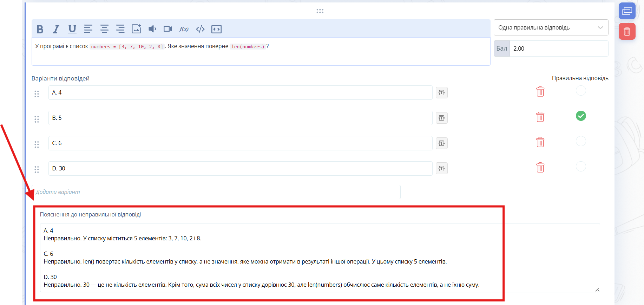The width and height of the screenshot is (644, 305).
Task: Delete this question with the red trash button
Action: pyautogui.click(x=627, y=31)
